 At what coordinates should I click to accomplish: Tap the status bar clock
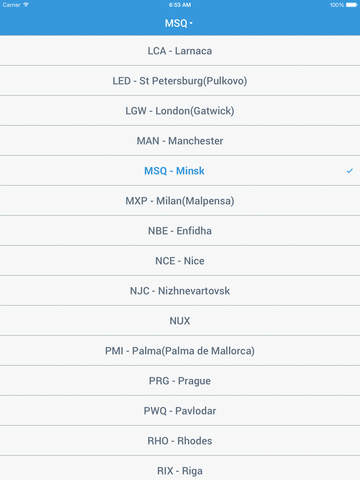(x=180, y=5)
